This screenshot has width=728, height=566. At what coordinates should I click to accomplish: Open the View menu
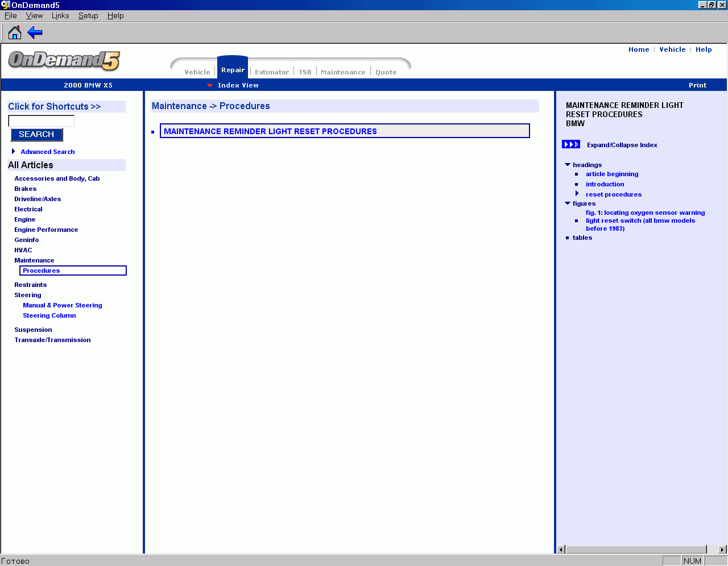tap(34, 16)
